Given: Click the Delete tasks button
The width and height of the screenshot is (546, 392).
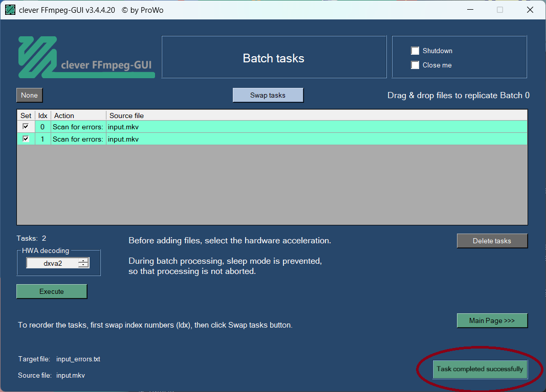Looking at the screenshot, I should tap(492, 241).
